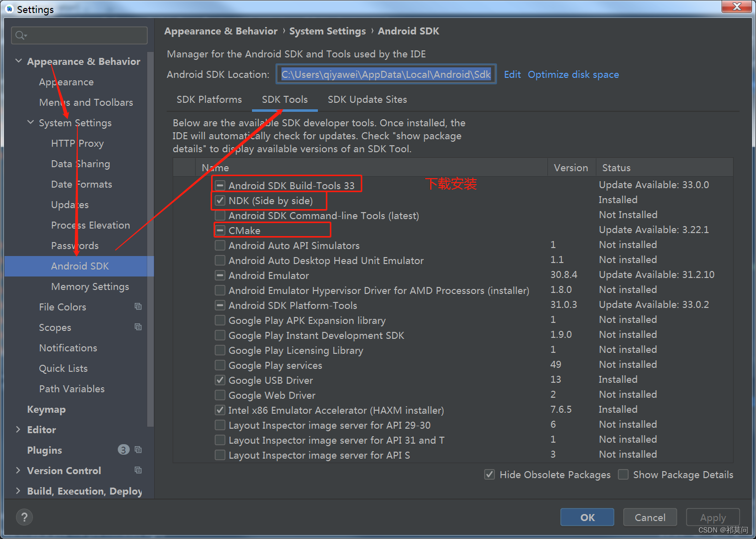Click the Apply button

pos(713,517)
